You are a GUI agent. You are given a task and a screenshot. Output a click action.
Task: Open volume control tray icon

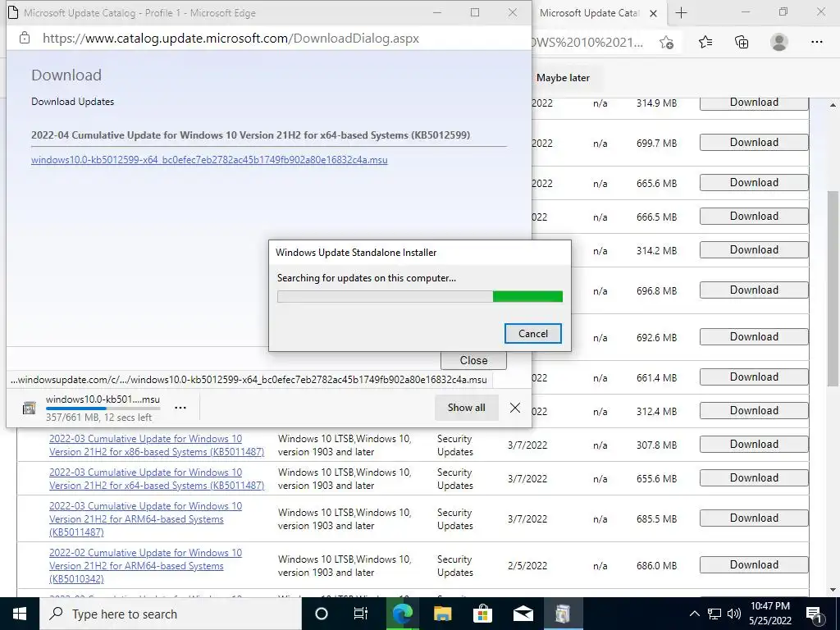(734, 614)
